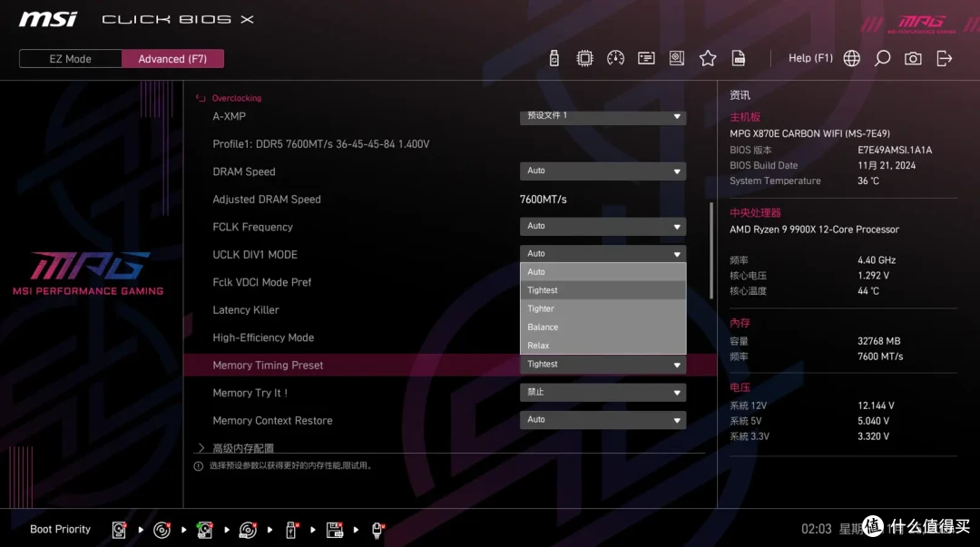Click the BIOS version E7E49AMSI.1A1A value
The height and width of the screenshot is (547, 980).
pos(895,150)
